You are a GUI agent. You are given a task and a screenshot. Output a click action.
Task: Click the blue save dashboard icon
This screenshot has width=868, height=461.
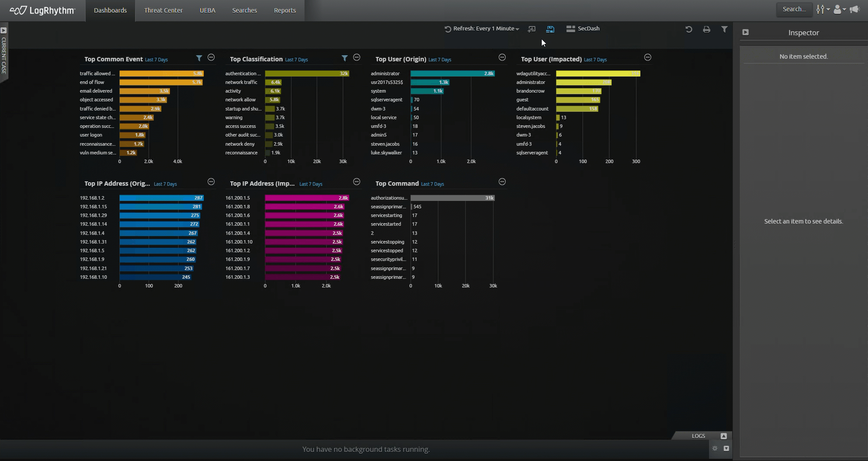click(x=550, y=29)
